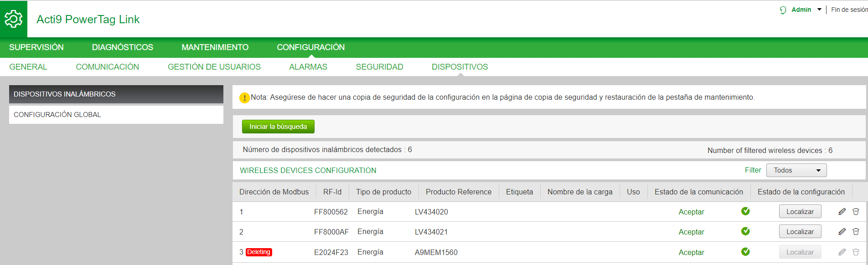Open the SUPERVISIÓN main menu tab

tap(36, 47)
